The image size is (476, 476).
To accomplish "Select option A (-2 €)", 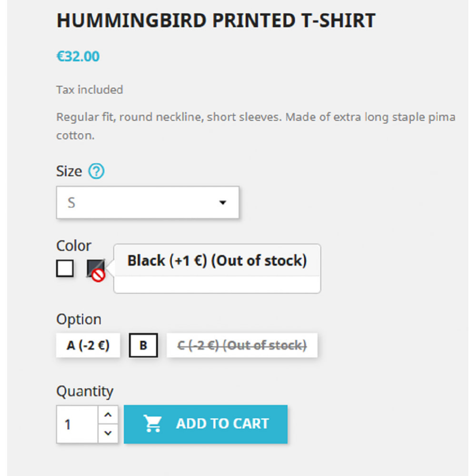I will (88, 345).
